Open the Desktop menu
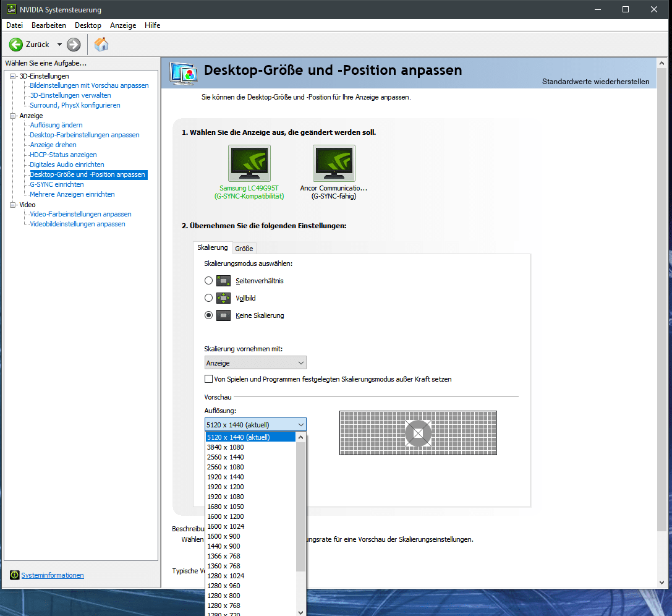Image resolution: width=672 pixels, height=616 pixels. point(88,25)
